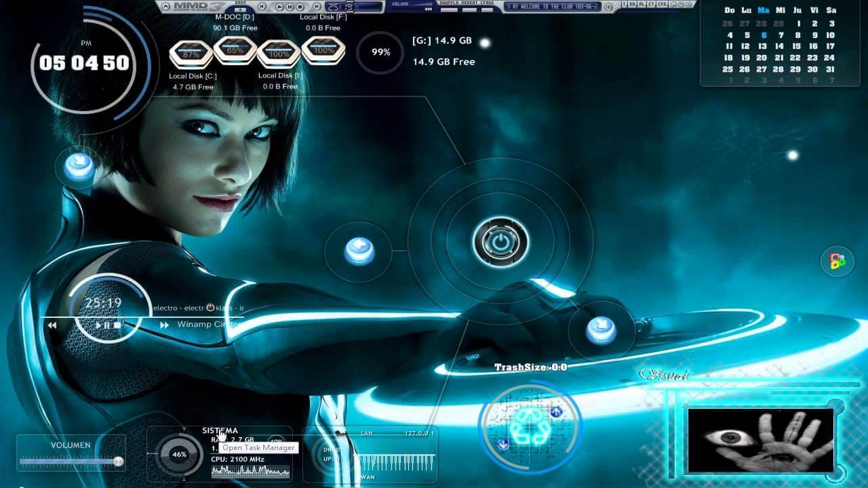Click the scrolling song title in Winamp bar
Viewport: 868px width, 488px height.
pyautogui.click(x=553, y=6)
